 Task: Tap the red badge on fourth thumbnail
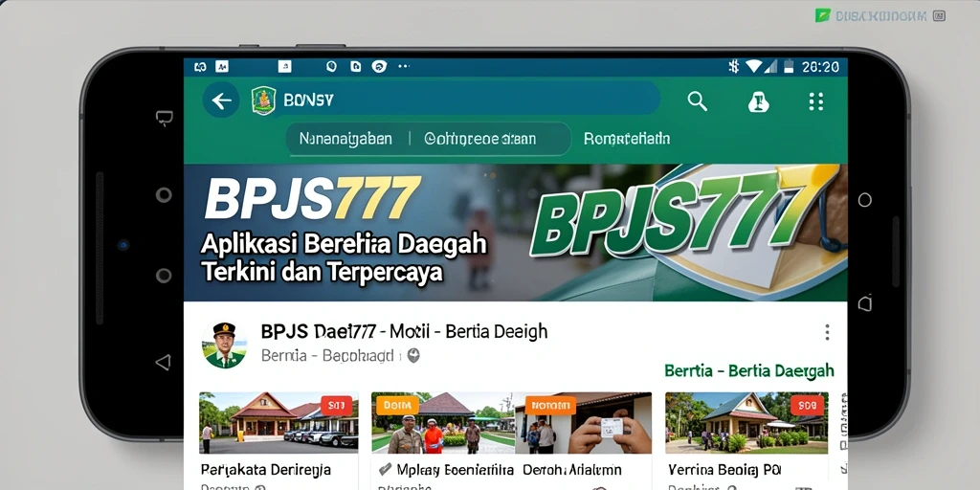[x=807, y=406]
